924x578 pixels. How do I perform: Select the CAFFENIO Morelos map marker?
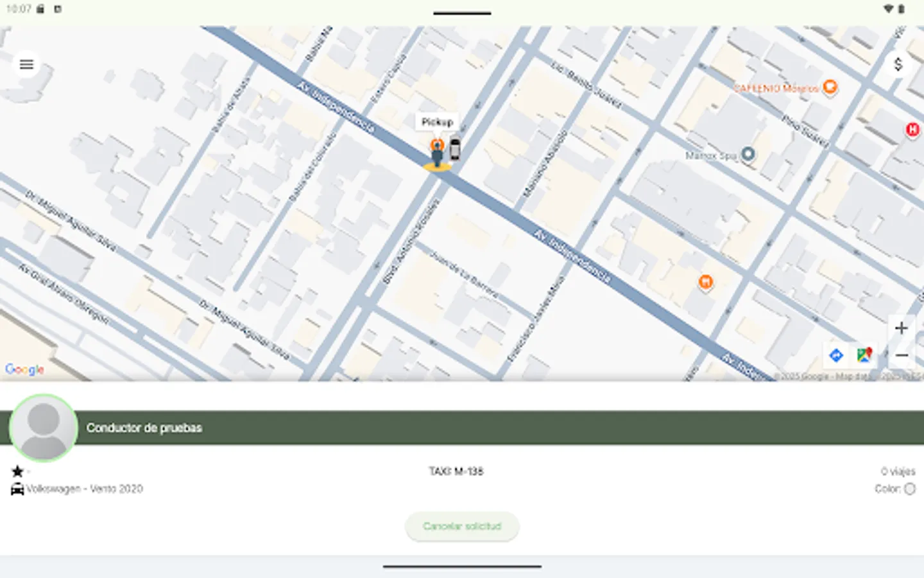click(830, 87)
